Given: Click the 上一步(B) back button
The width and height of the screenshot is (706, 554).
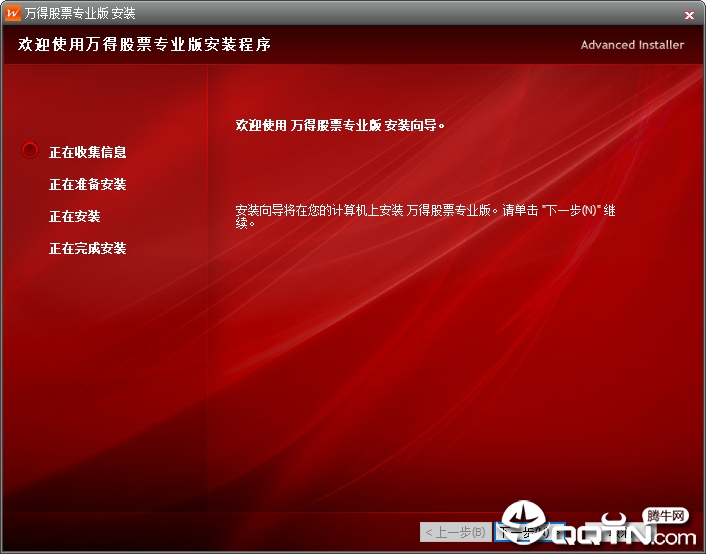Looking at the screenshot, I should tap(456, 532).
